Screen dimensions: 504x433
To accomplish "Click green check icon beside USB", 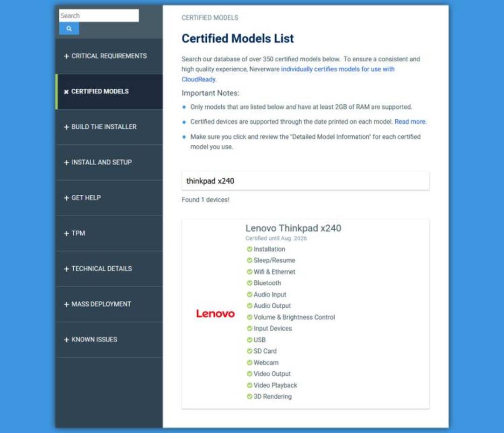I will pyautogui.click(x=249, y=340).
